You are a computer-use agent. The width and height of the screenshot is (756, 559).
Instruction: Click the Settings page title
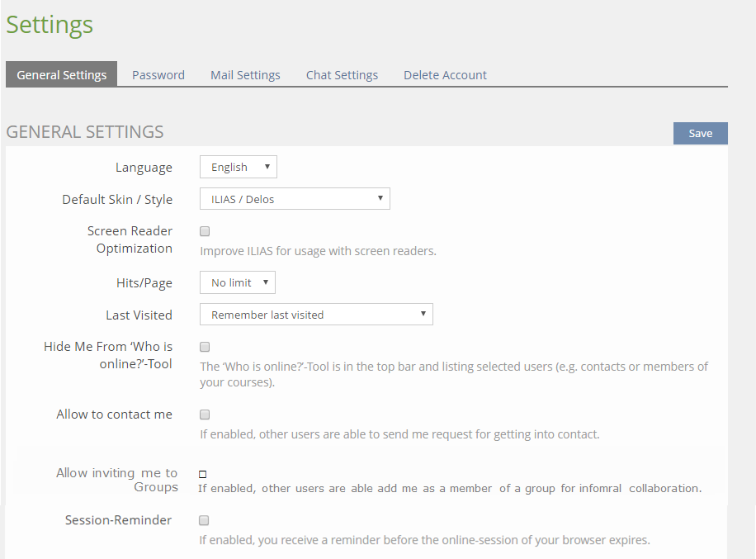click(50, 25)
